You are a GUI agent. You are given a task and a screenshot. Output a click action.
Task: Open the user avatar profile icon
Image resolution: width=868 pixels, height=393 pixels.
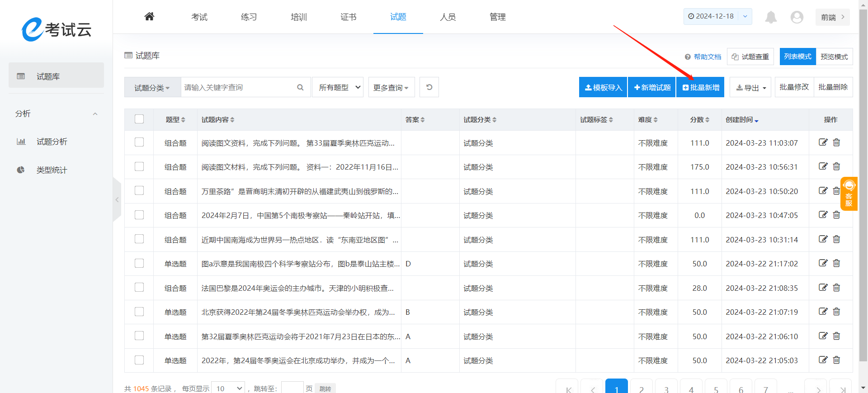[x=797, y=17]
